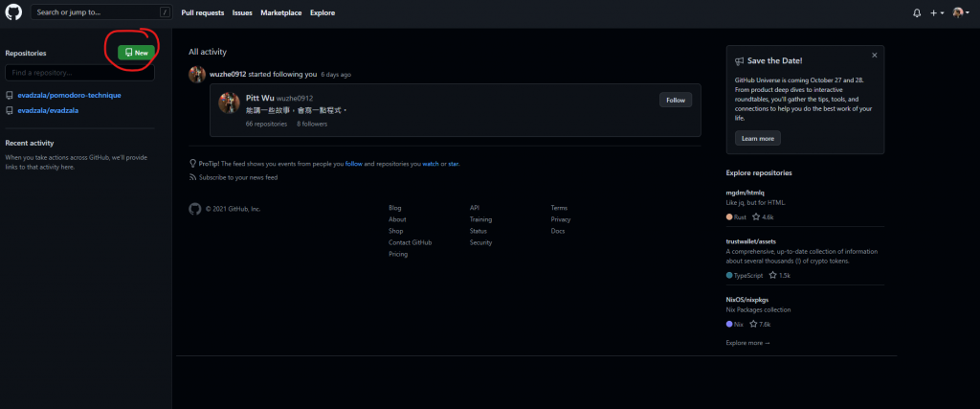Open the Terms footer link
The height and width of the screenshot is (409, 980).
[x=559, y=208]
